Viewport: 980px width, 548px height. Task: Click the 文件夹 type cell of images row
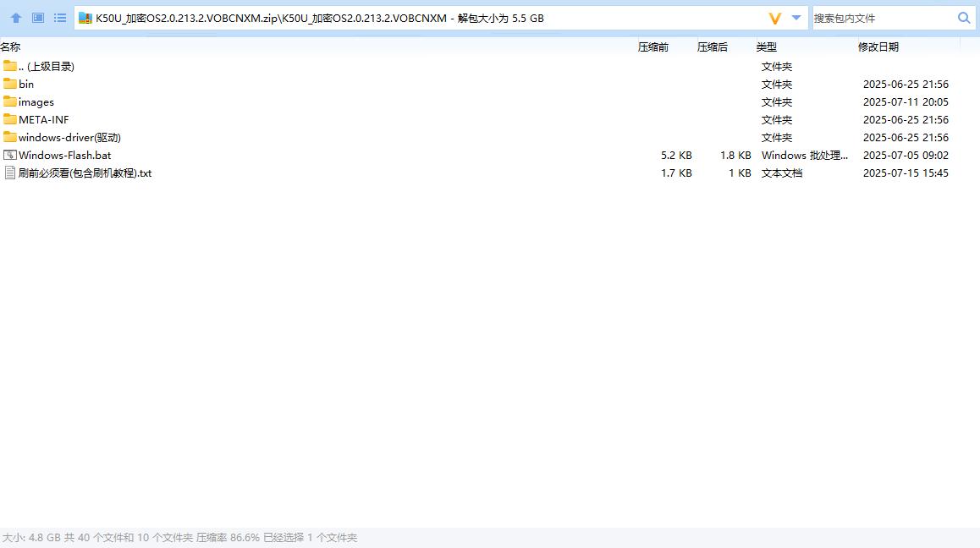(x=777, y=101)
